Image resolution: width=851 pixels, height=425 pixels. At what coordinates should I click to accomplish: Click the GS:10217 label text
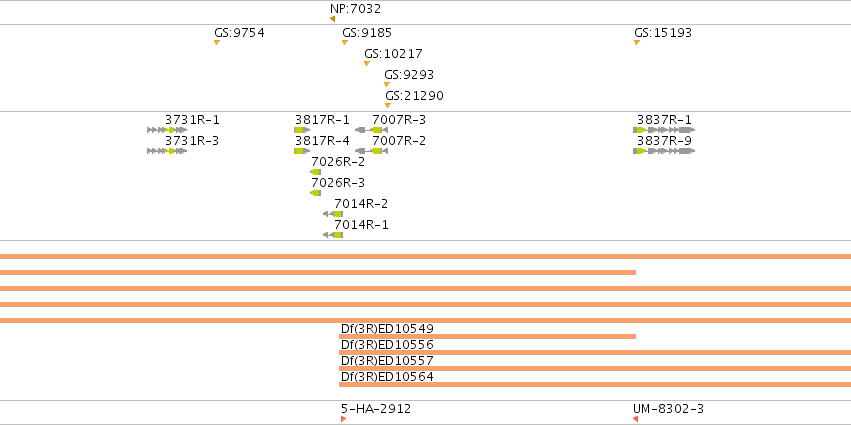[x=393, y=54]
